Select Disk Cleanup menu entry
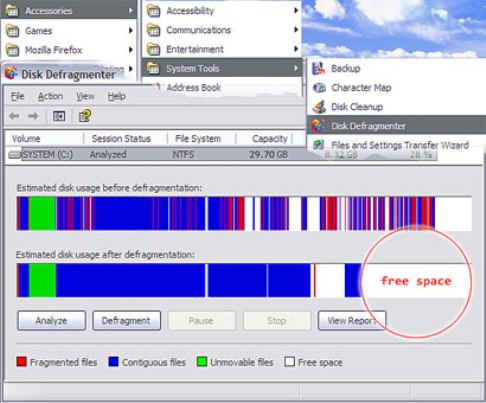The height and width of the screenshot is (403, 486). [x=357, y=107]
